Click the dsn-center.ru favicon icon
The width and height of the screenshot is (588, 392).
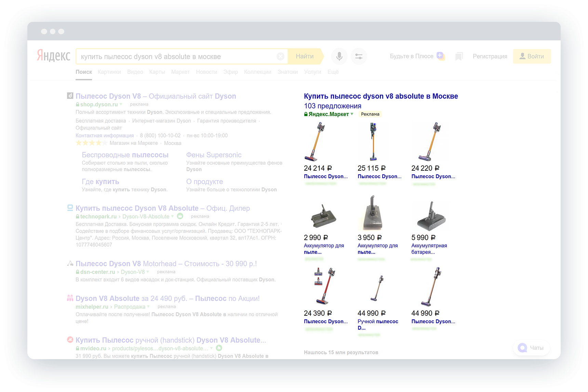[x=70, y=263]
